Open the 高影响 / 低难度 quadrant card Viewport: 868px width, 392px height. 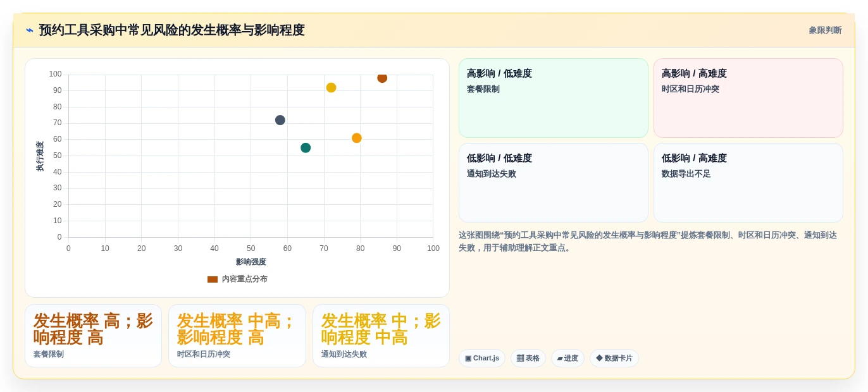(x=554, y=98)
